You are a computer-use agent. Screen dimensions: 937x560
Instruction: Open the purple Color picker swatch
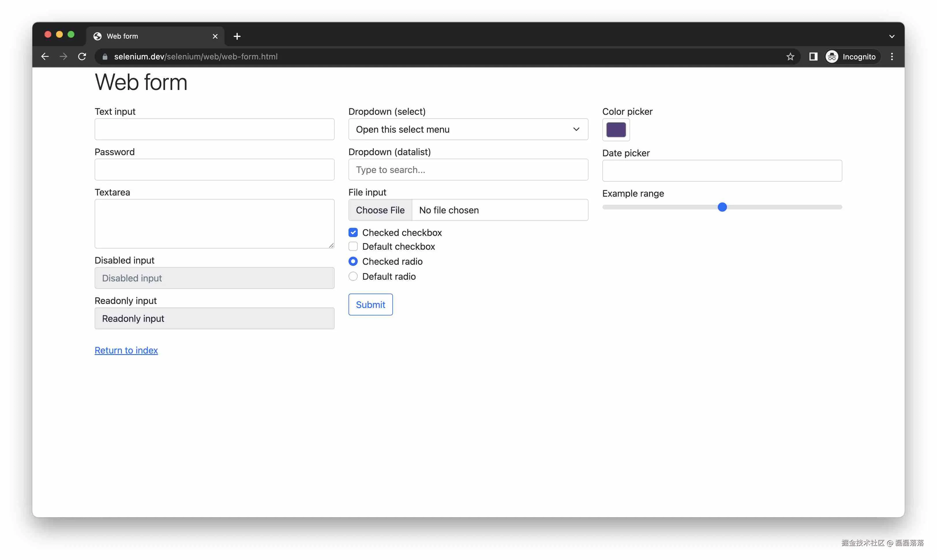616,130
